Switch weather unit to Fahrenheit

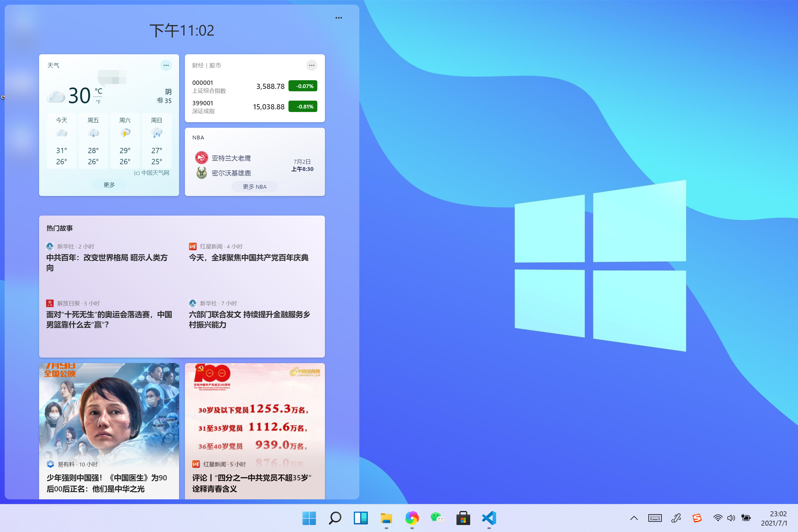(x=98, y=102)
